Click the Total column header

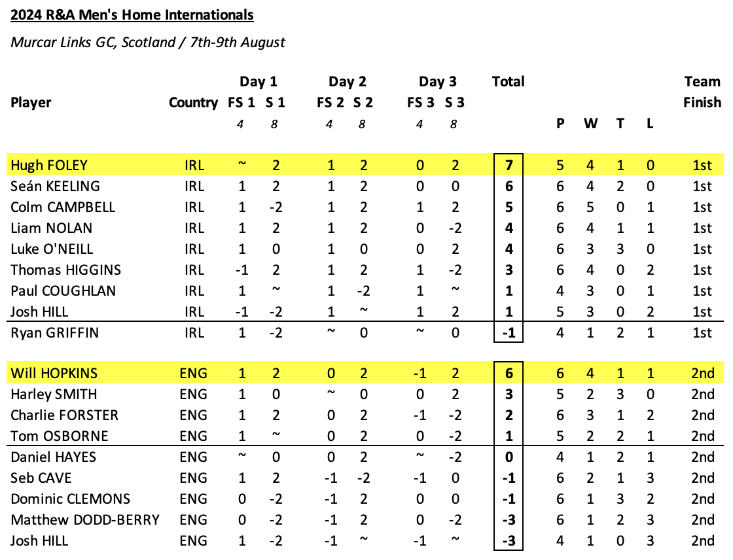tap(508, 82)
